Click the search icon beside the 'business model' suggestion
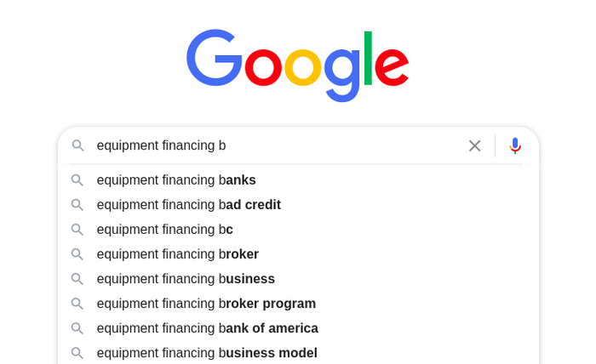 point(77,353)
